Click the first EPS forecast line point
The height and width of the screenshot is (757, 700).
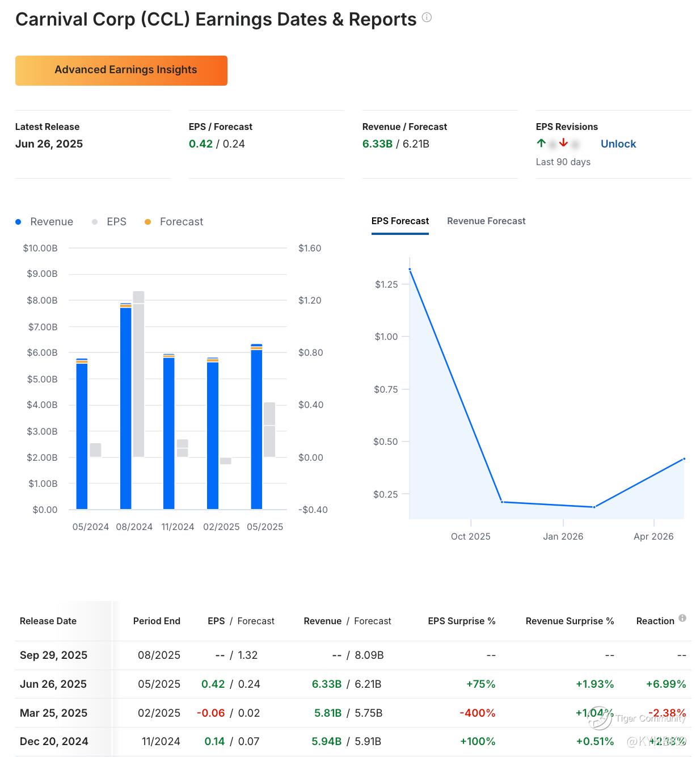click(x=410, y=269)
